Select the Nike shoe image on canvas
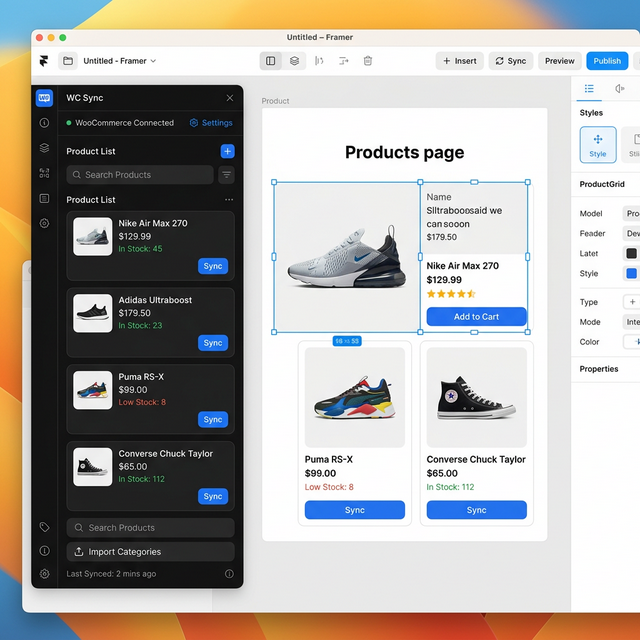This screenshot has width=640, height=640. 347,257
